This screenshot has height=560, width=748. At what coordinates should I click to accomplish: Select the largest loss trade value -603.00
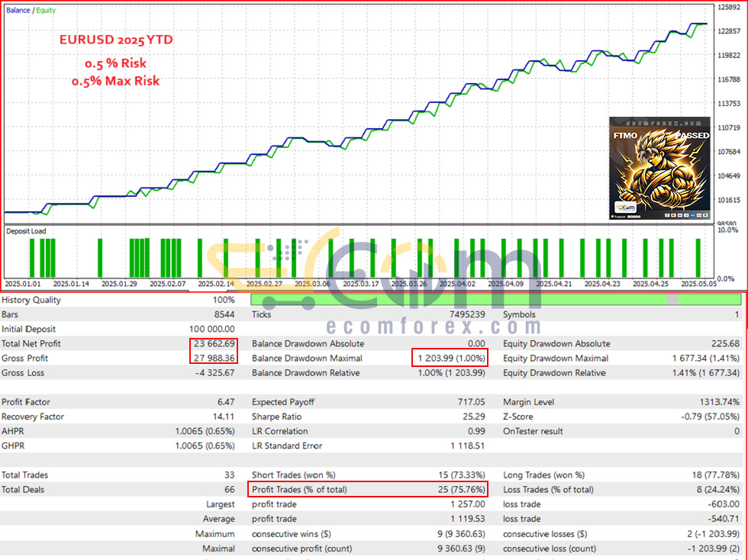click(x=724, y=504)
